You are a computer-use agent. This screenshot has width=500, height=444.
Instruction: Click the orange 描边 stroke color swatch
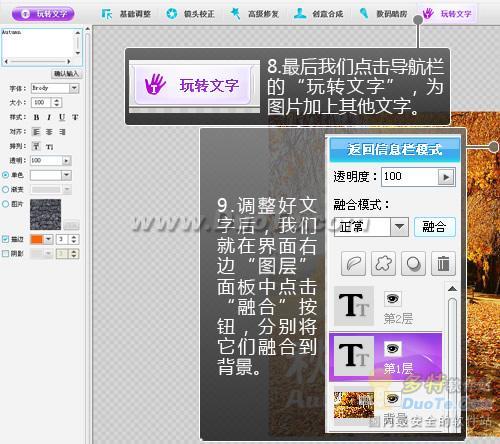pos(37,239)
